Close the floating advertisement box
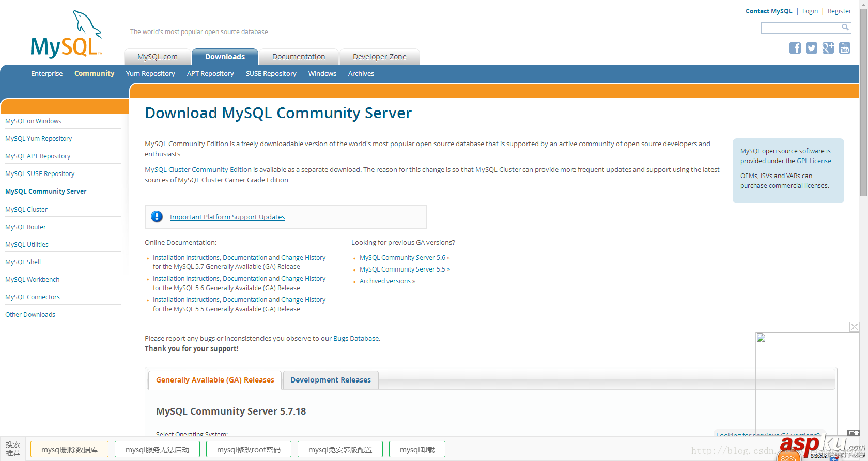Image resolution: width=868 pixels, height=461 pixels. [855, 327]
